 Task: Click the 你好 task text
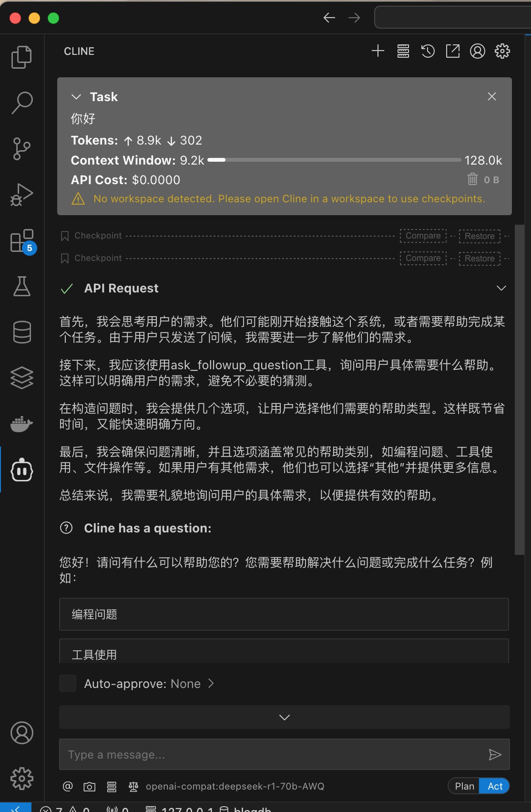[83, 118]
